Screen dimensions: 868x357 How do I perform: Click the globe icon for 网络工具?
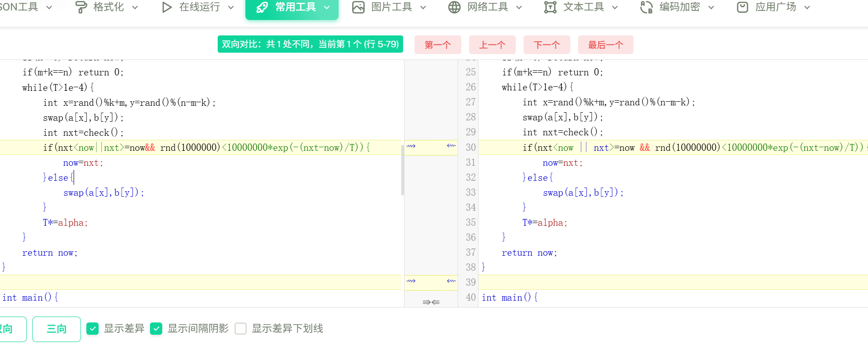click(454, 7)
